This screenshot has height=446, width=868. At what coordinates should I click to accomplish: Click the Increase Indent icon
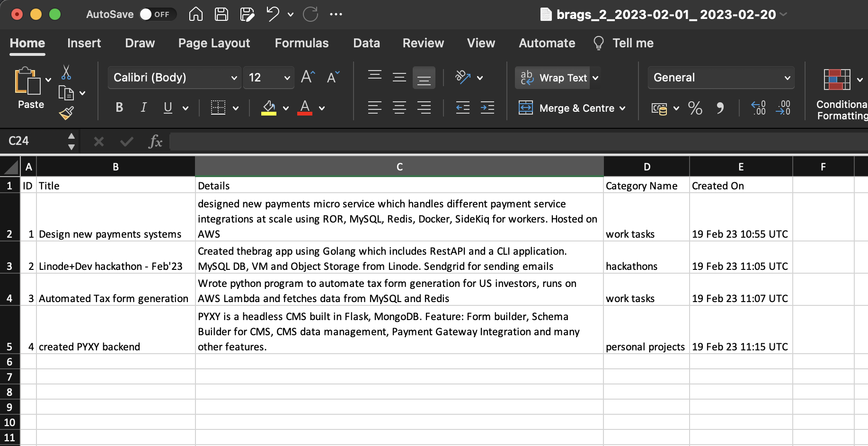pos(488,107)
